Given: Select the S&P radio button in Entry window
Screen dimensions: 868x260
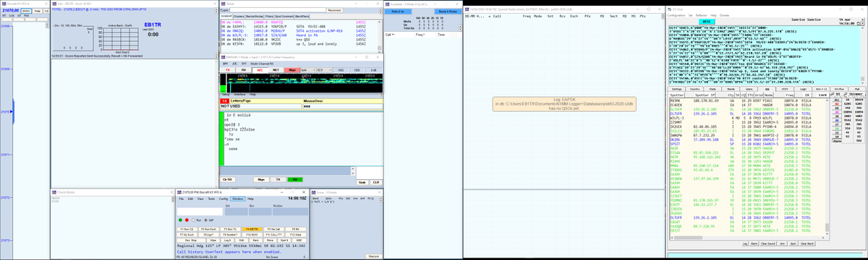Looking at the screenshot, I should pyautogui.click(x=209, y=220).
